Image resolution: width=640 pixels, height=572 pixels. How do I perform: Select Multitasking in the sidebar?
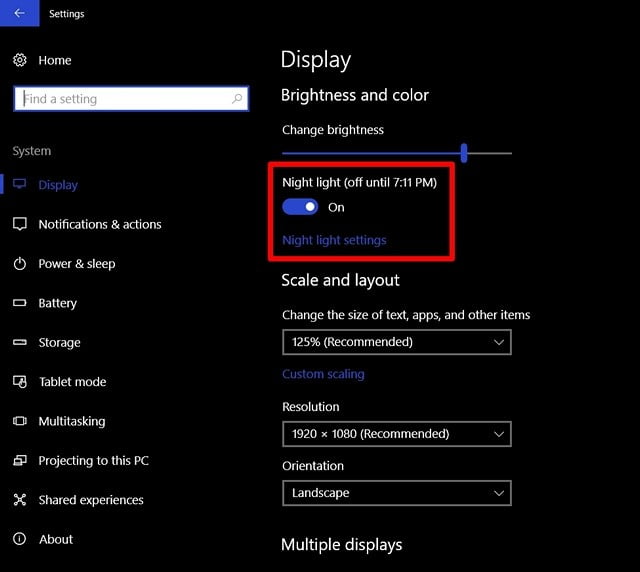coord(71,421)
